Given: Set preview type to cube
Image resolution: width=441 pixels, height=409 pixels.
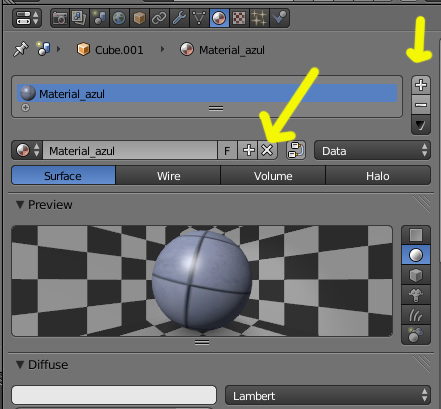Looking at the screenshot, I should 416,275.
